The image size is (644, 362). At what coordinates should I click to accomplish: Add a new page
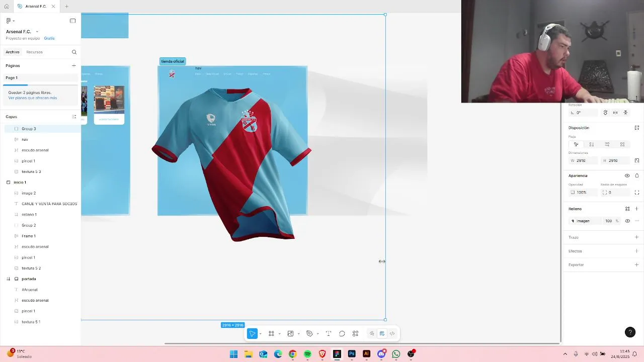73,65
